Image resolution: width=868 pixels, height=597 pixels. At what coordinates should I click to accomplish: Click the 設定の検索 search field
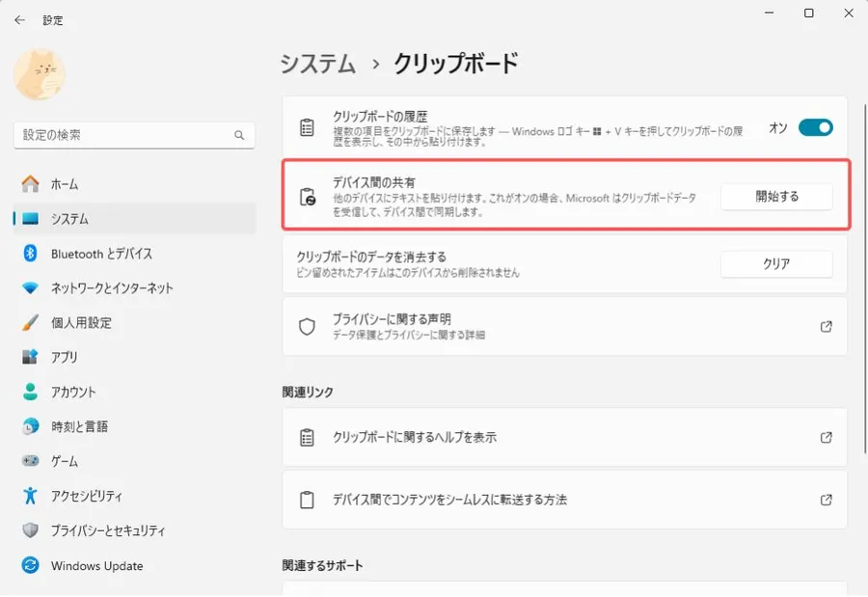point(125,136)
